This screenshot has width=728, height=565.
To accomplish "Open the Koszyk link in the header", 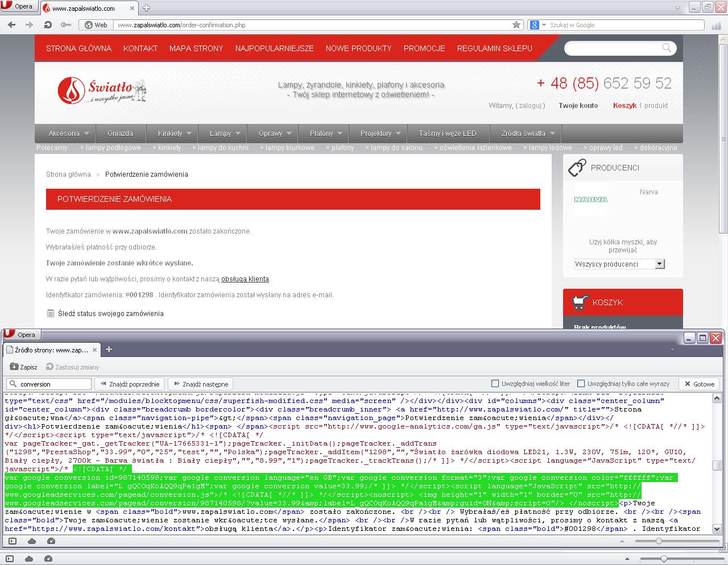I will tap(624, 106).
